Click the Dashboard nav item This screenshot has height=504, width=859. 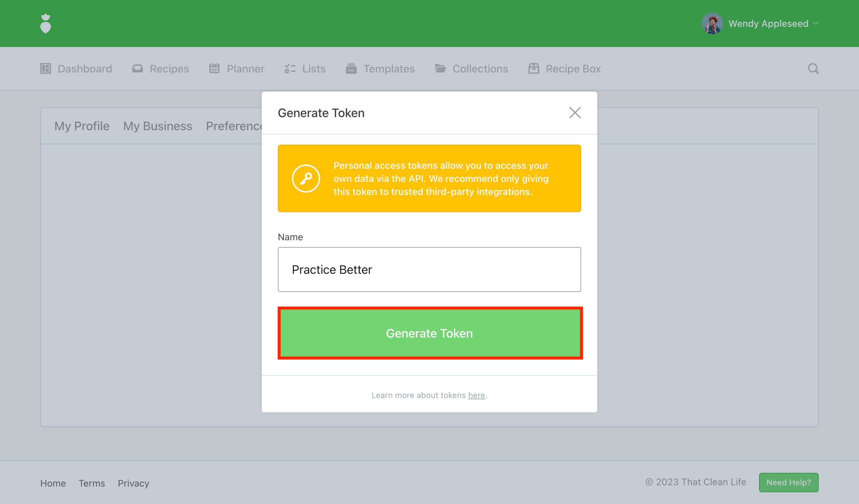click(x=76, y=69)
